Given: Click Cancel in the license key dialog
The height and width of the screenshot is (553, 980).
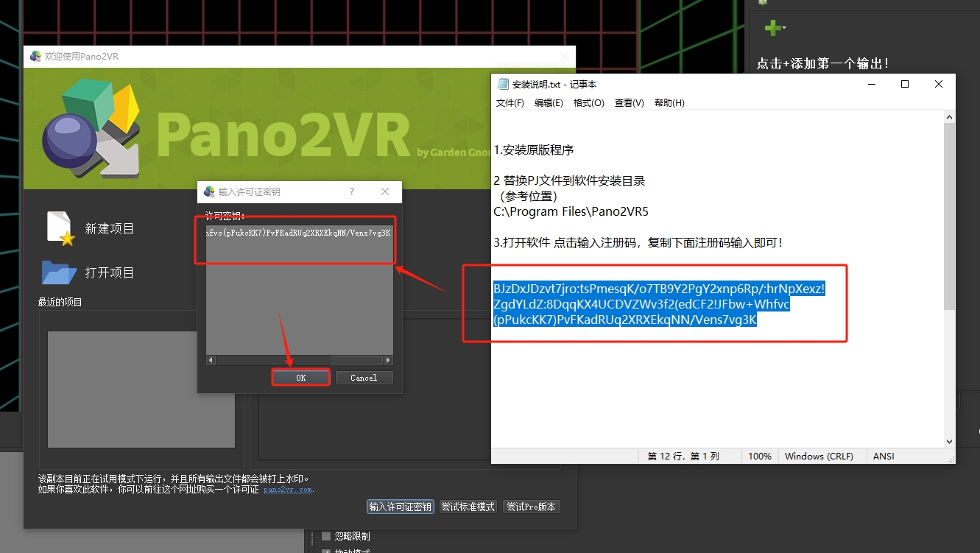Looking at the screenshot, I should click(364, 378).
